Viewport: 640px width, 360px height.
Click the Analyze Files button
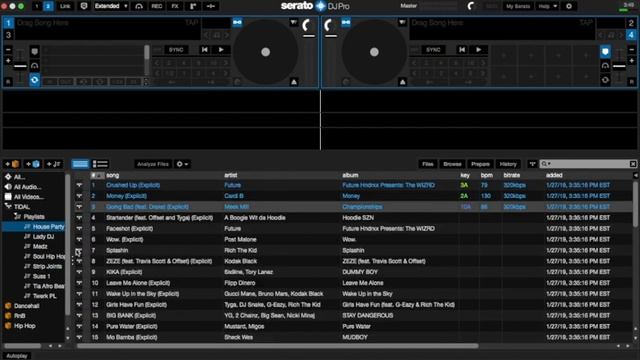tap(153, 164)
